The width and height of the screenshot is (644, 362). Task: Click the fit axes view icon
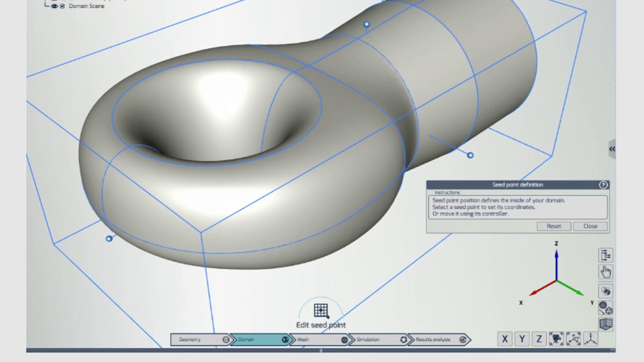point(573,339)
